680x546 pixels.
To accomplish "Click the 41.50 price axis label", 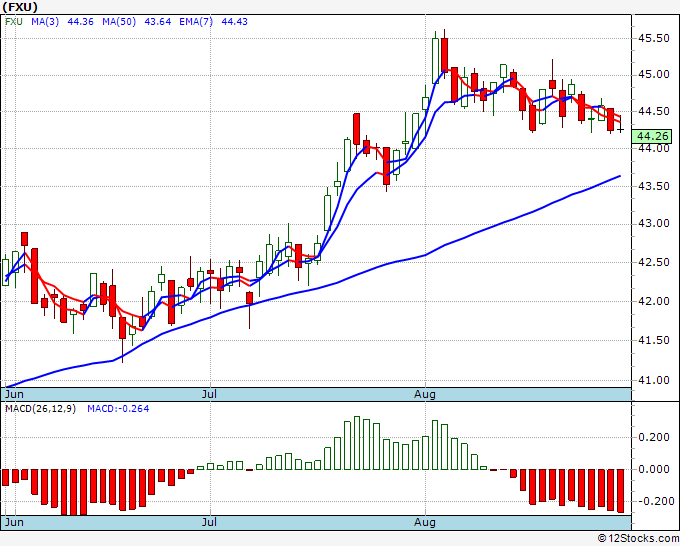I will [653, 340].
